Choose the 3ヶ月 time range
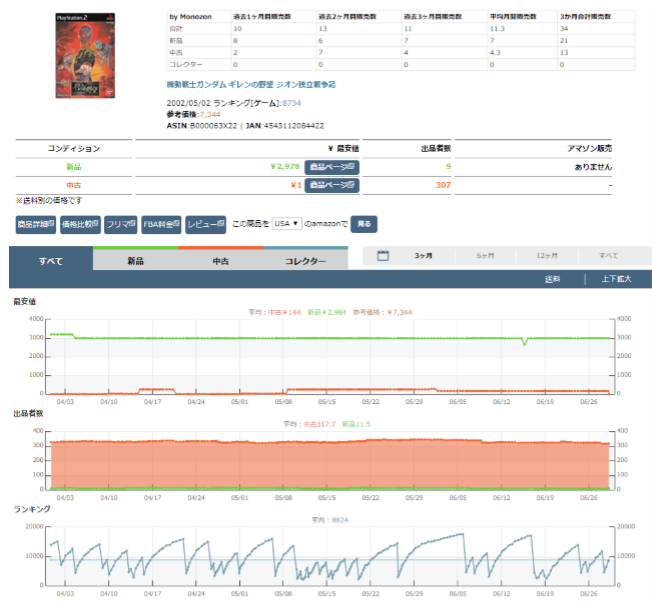652x603 pixels. [x=423, y=256]
